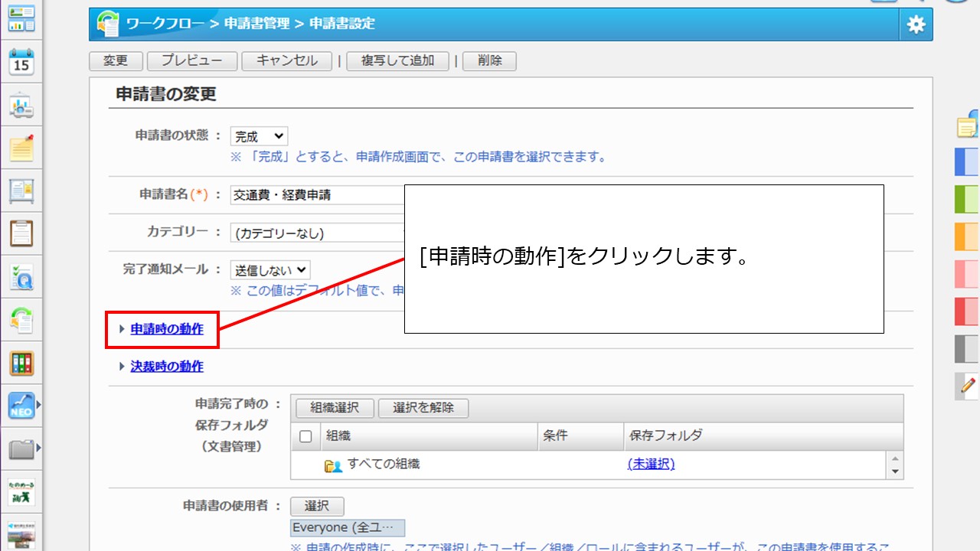980x551 pixels.
Task: Open the 完了通知メール dropdown showing 送信しない
Action: coord(270,269)
